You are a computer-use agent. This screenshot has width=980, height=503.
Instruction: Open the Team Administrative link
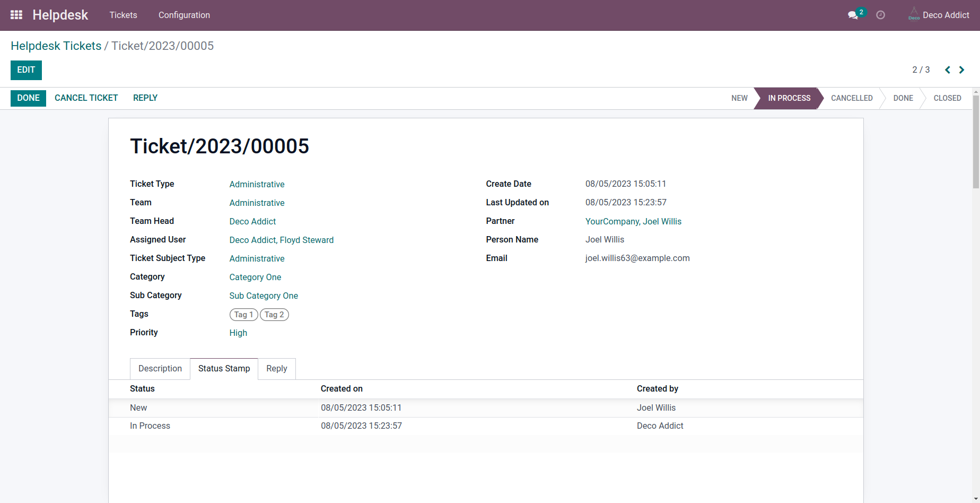tap(257, 203)
